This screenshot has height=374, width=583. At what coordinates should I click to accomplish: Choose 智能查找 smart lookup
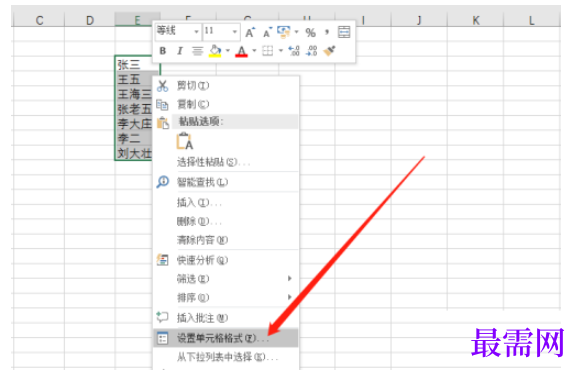[x=226, y=182]
